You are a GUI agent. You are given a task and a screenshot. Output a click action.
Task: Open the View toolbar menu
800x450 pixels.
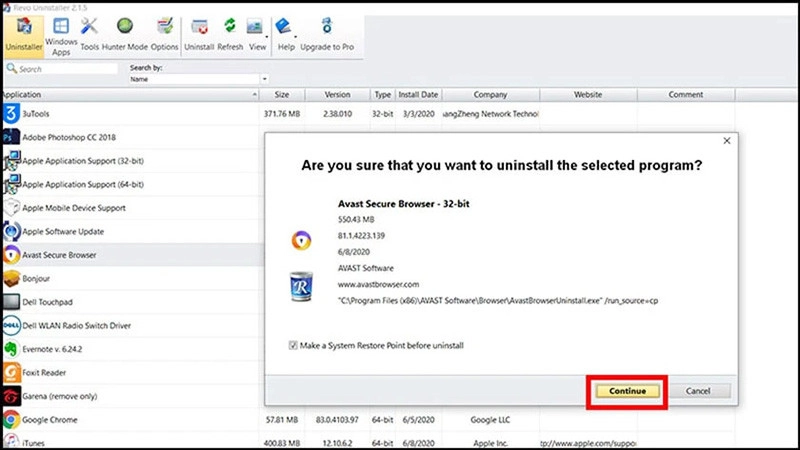tap(257, 35)
